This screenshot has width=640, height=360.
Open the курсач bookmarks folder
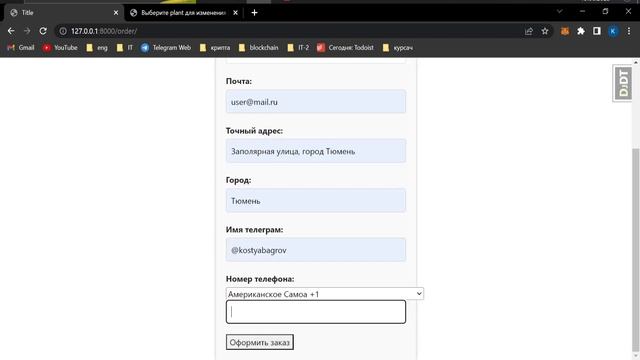point(398,48)
